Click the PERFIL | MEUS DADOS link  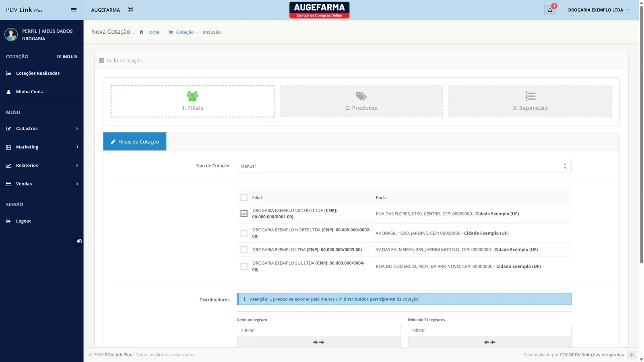coord(47,31)
